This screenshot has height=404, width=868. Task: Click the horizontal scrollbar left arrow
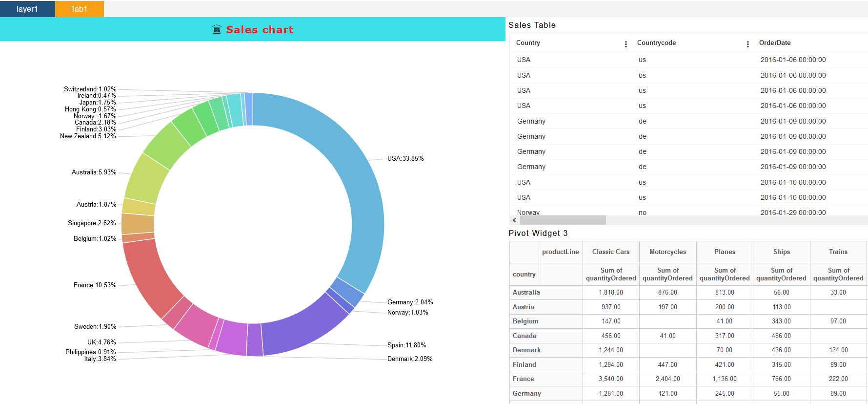tap(515, 220)
